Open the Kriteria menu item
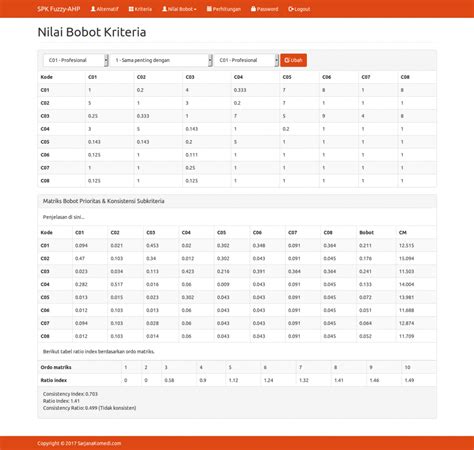This screenshot has width=474, height=450. [140, 9]
